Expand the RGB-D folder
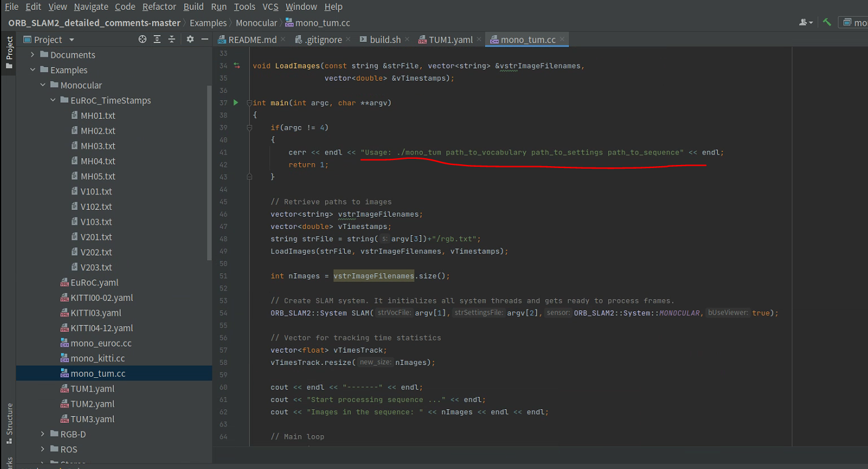This screenshot has height=469, width=868. [x=43, y=434]
